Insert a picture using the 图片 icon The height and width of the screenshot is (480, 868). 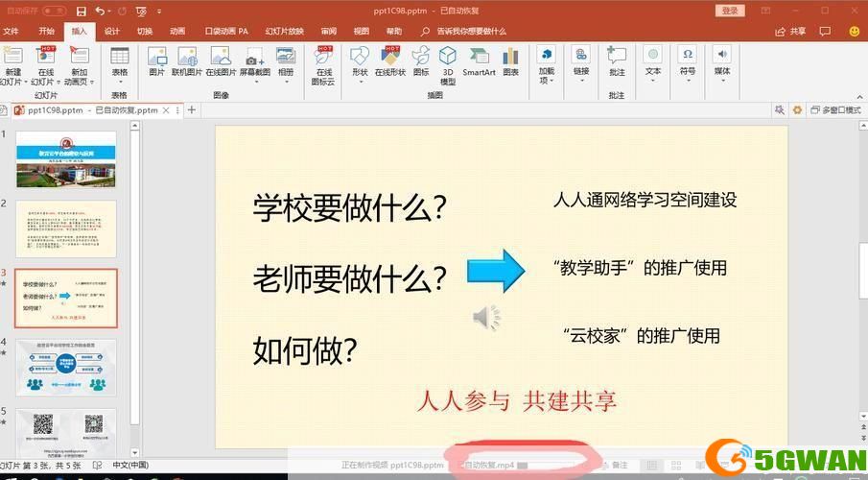click(x=157, y=56)
